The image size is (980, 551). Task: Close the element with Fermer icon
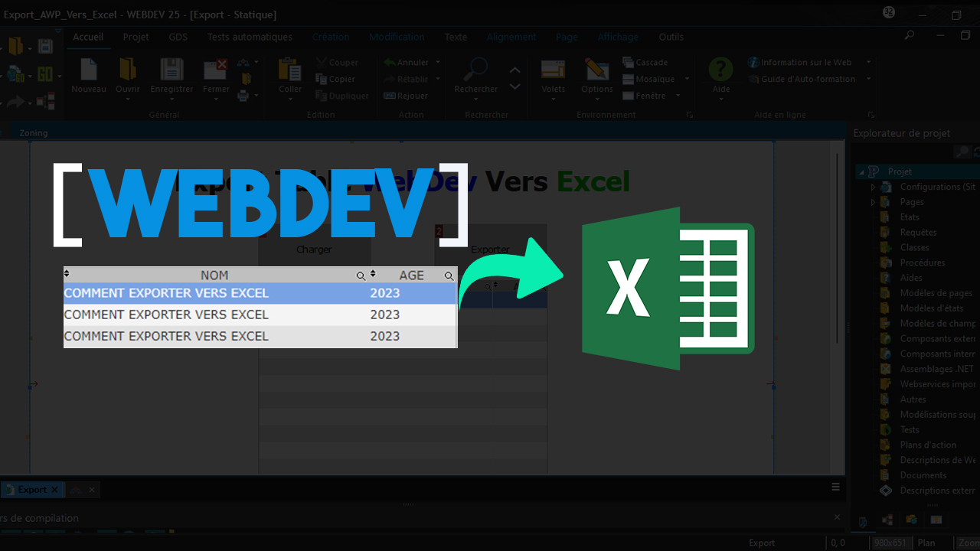tap(216, 70)
